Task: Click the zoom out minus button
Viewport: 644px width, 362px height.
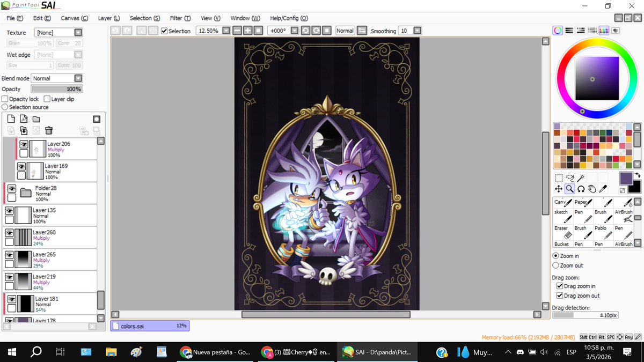Action: [x=238, y=31]
